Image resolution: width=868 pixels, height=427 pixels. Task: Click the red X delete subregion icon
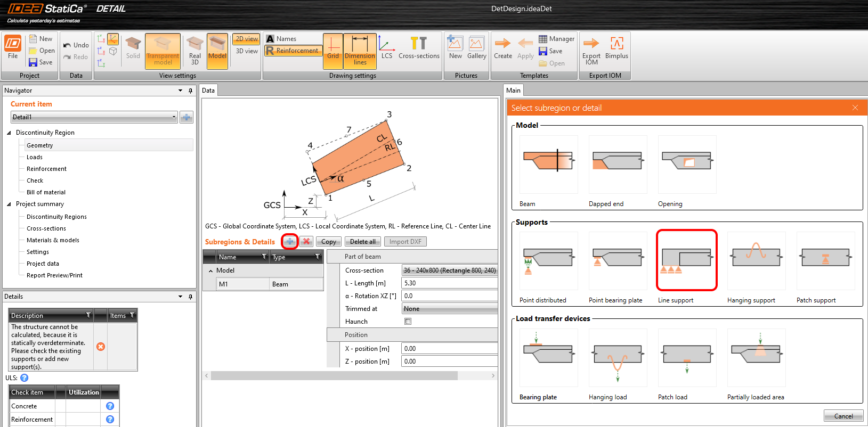pyautogui.click(x=306, y=242)
